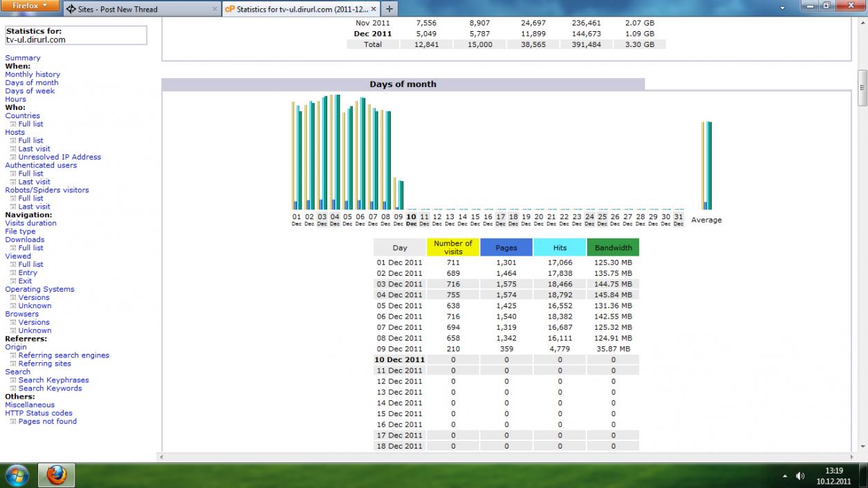Open the Downloads link
This screenshot has height=488, width=868.
pyautogui.click(x=25, y=241)
